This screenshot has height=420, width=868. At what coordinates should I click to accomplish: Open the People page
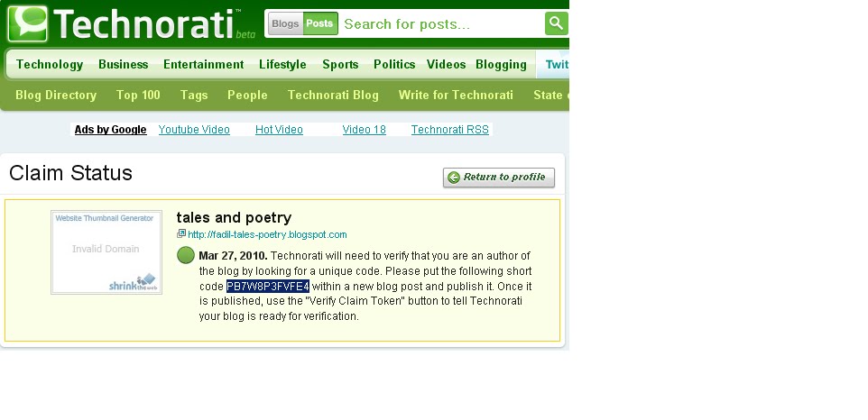[x=247, y=95]
